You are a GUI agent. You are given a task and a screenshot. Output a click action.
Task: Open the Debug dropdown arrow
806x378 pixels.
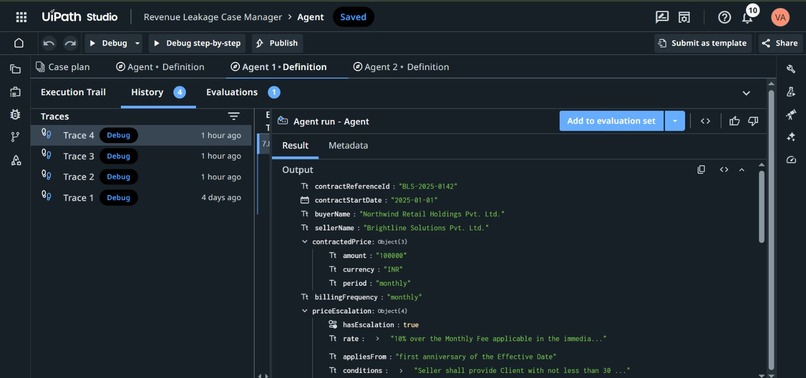point(137,43)
